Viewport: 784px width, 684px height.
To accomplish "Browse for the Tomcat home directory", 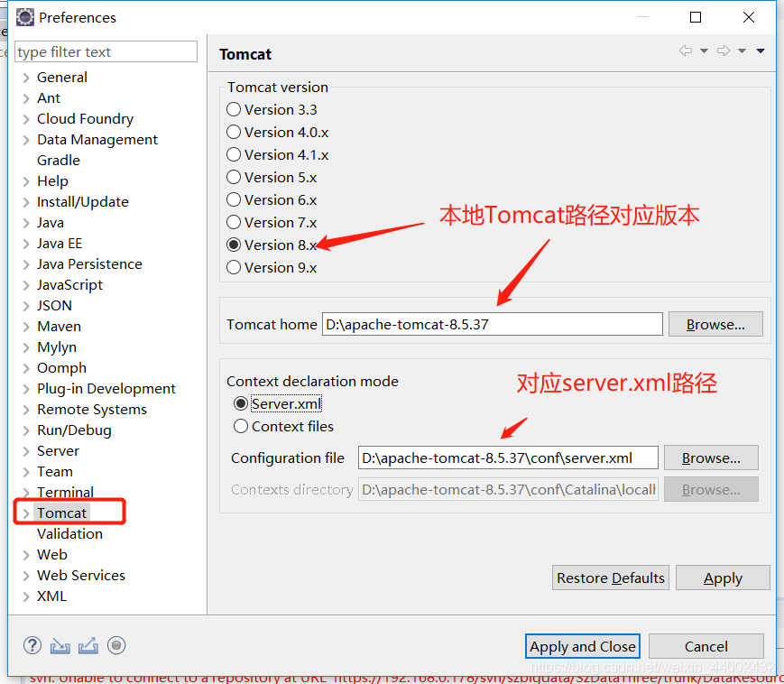I will coord(715,324).
